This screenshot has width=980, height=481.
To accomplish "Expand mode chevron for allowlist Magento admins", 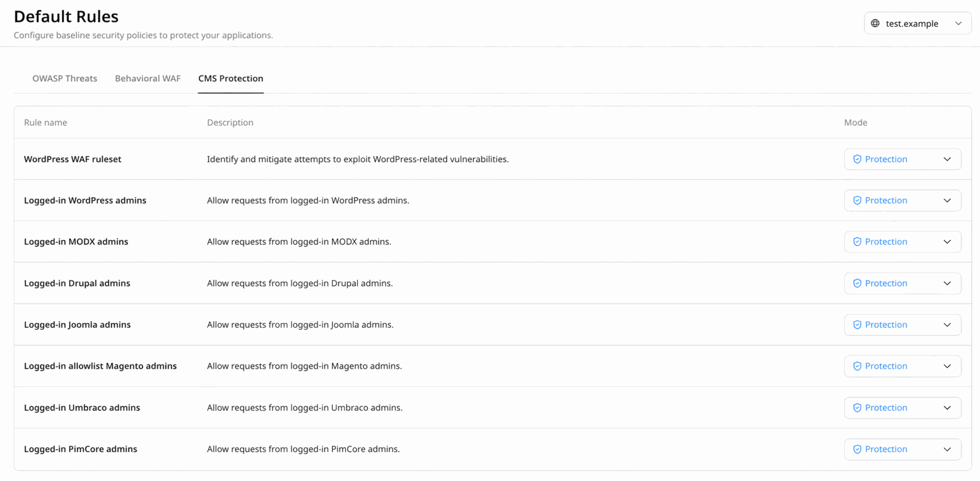I will pos(947,366).
